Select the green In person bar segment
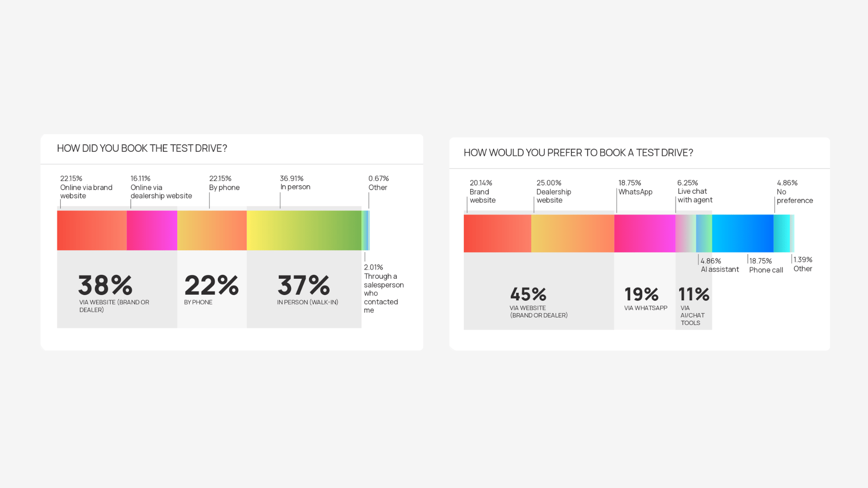This screenshot has width=868, height=488. click(304, 230)
